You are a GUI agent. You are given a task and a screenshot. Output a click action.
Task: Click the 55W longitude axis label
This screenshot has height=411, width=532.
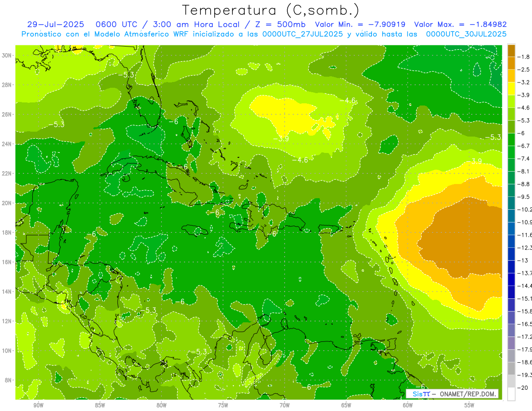tap(469, 405)
